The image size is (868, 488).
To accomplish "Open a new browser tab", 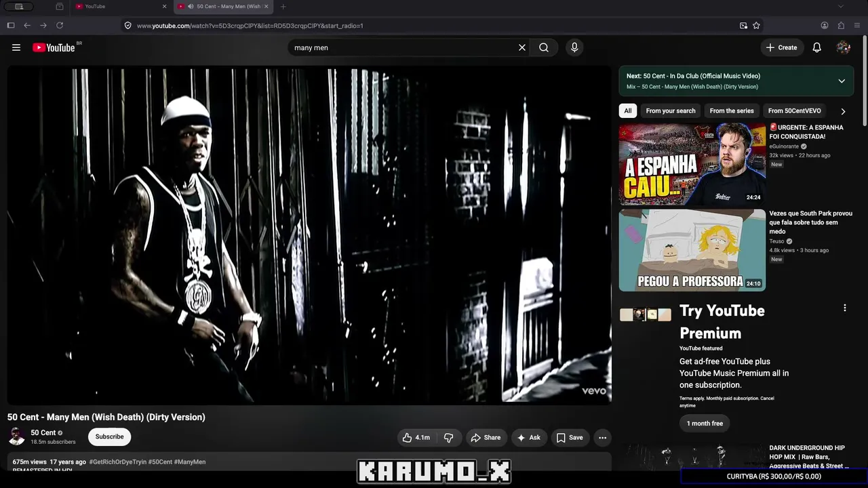I will coord(283,7).
